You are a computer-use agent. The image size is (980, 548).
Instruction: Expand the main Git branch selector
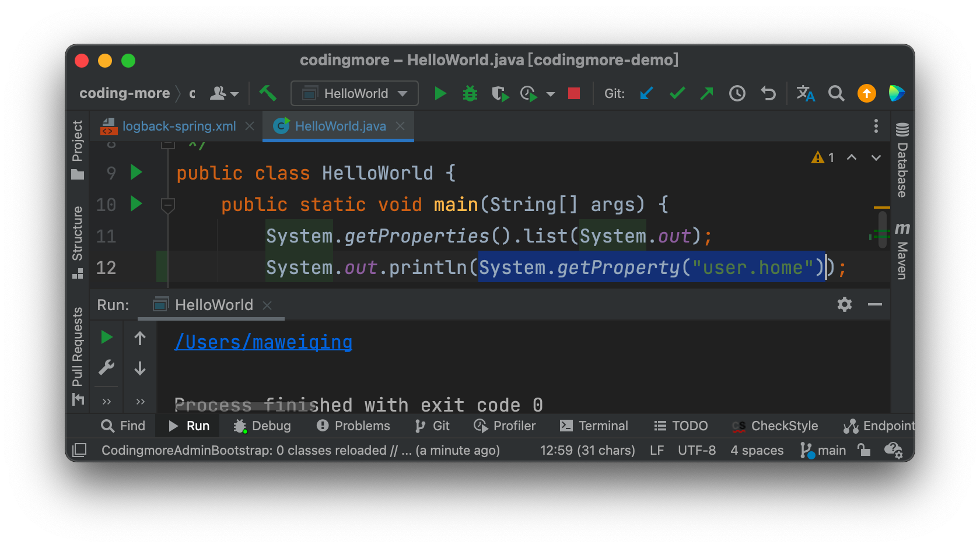pyautogui.click(x=824, y=450)
